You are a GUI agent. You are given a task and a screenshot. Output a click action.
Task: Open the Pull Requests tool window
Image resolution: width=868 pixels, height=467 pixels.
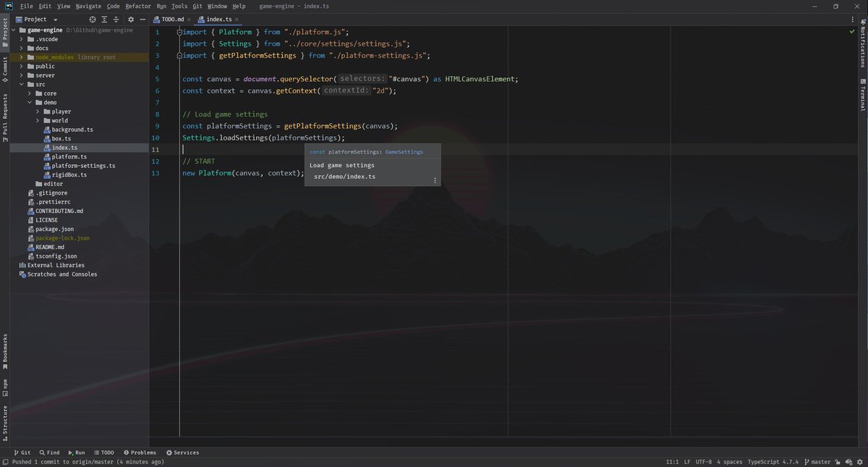(x=4, y=117)
